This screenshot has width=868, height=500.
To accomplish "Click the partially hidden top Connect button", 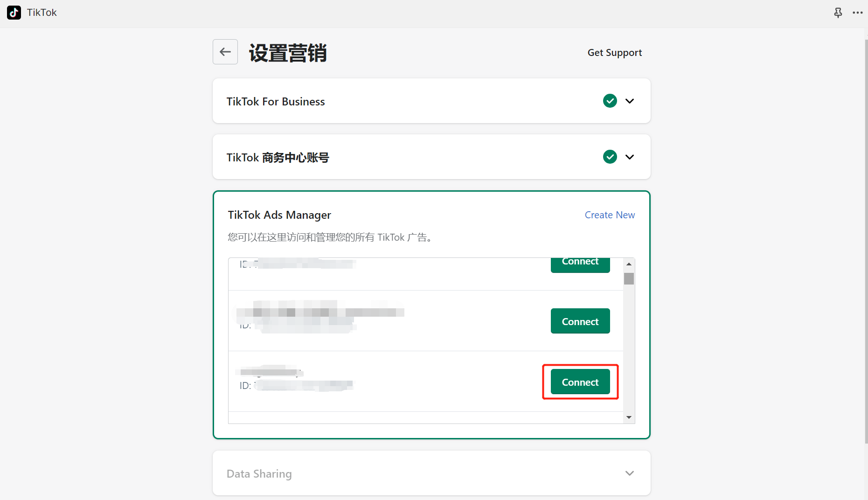I will [x=580, y=265].
